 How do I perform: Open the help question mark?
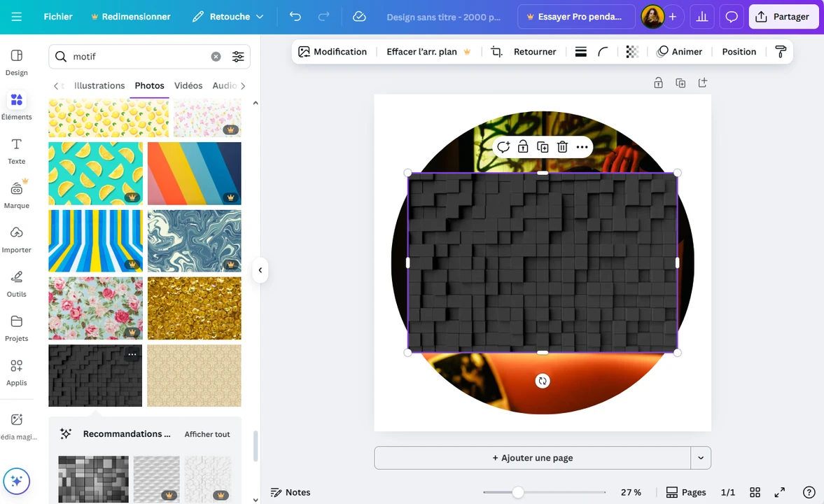pyautogui.click(x=809, y=492)
